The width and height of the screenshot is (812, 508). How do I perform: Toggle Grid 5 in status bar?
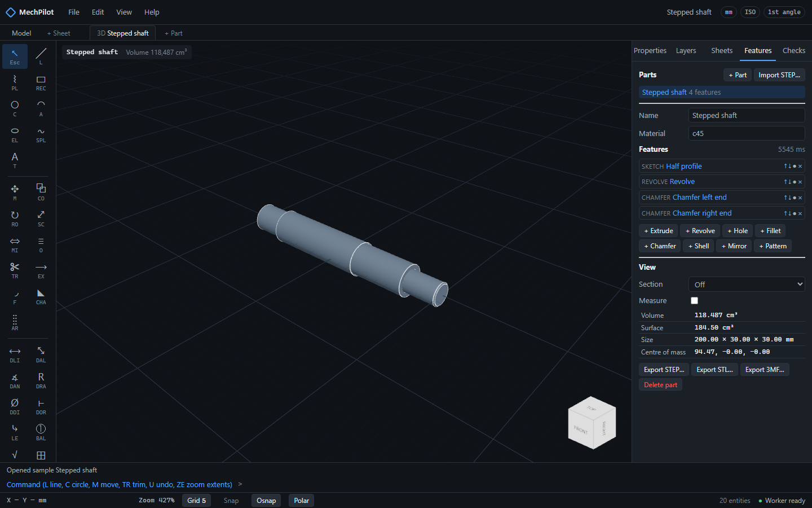point(196,501)
